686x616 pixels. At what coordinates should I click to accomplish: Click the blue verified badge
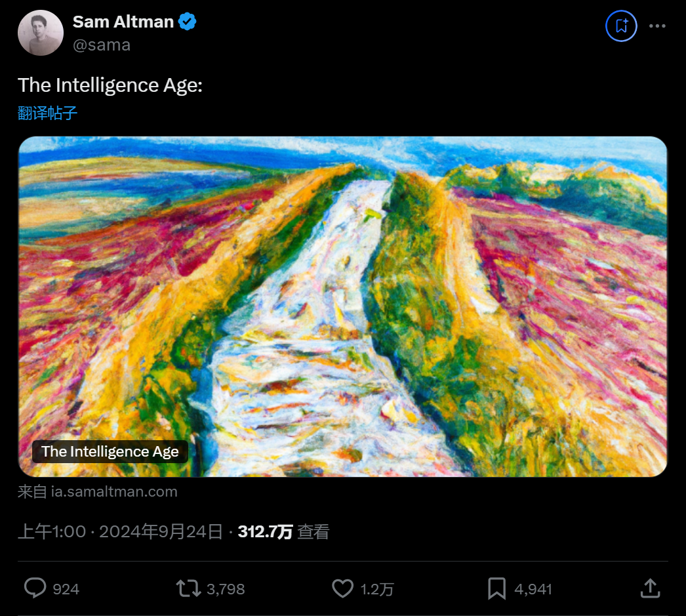coord(188,22)
